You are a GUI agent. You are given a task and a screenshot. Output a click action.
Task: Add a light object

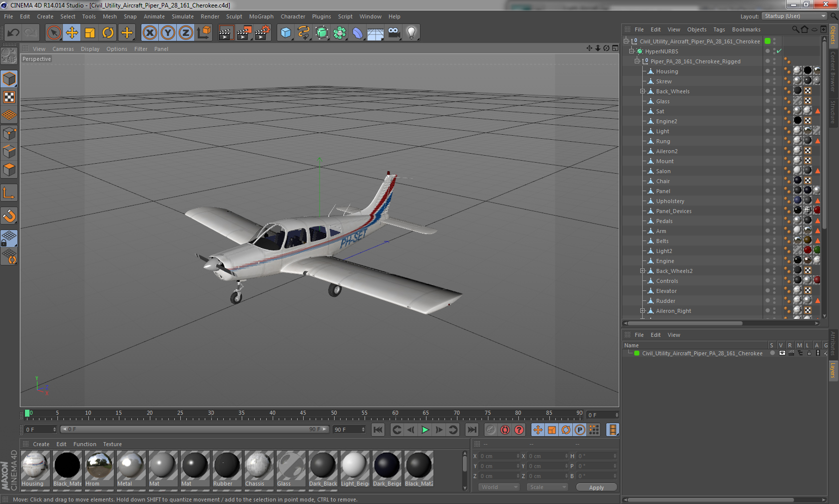tap(412, 33)
